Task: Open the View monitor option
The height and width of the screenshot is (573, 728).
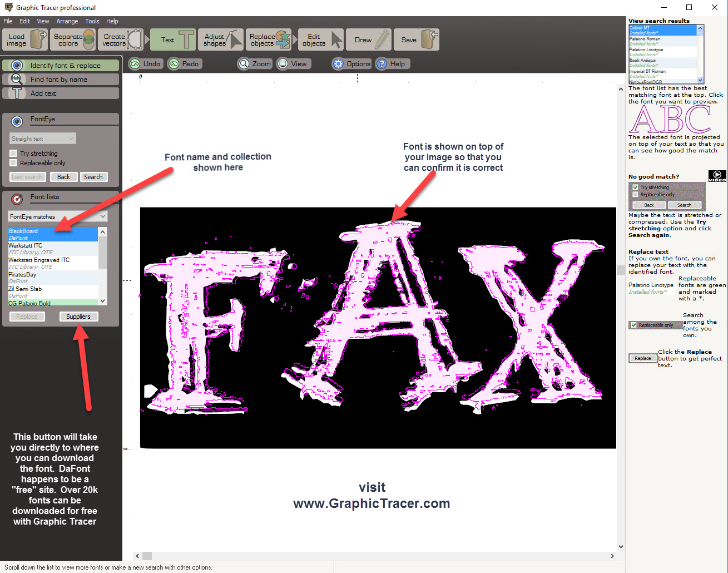Action: point(293,64)
